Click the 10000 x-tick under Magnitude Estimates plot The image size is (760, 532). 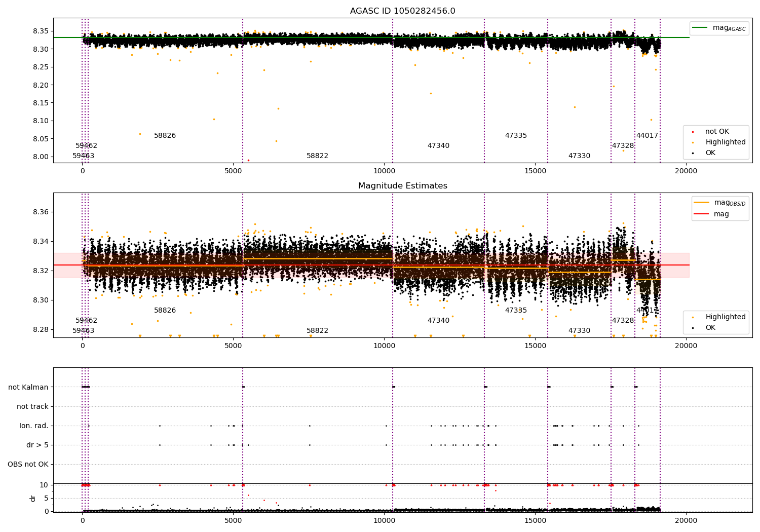coord(384,346)
